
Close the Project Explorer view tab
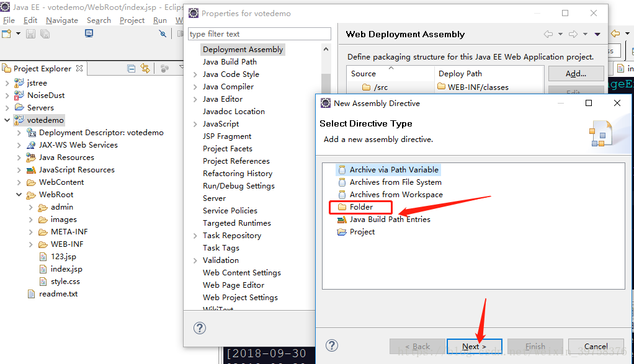pos(79,68)
